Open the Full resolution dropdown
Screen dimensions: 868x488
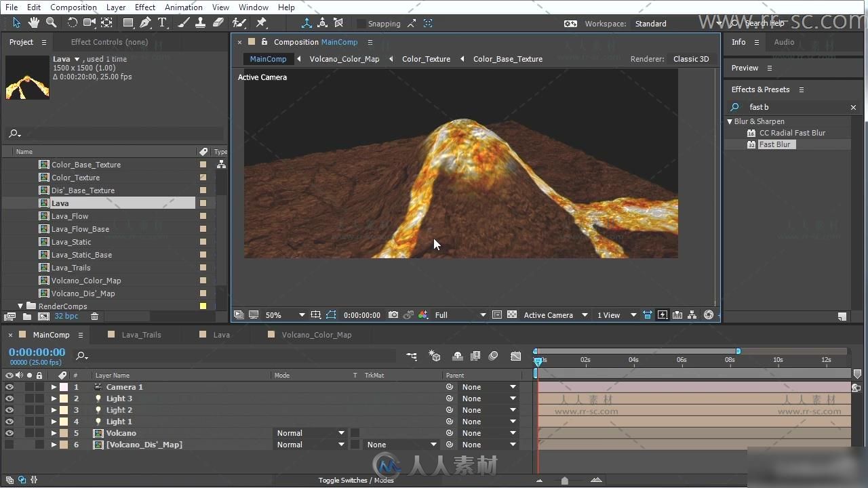460,315
